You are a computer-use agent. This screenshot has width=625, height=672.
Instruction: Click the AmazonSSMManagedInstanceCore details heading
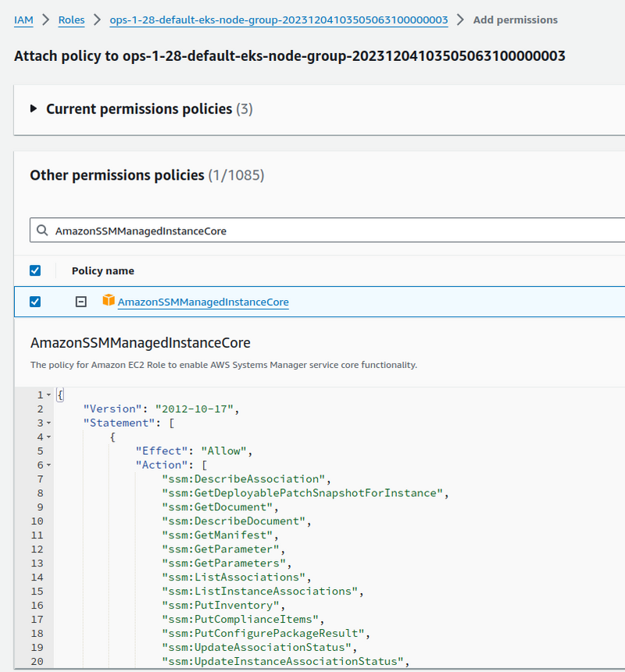point(140,343)
